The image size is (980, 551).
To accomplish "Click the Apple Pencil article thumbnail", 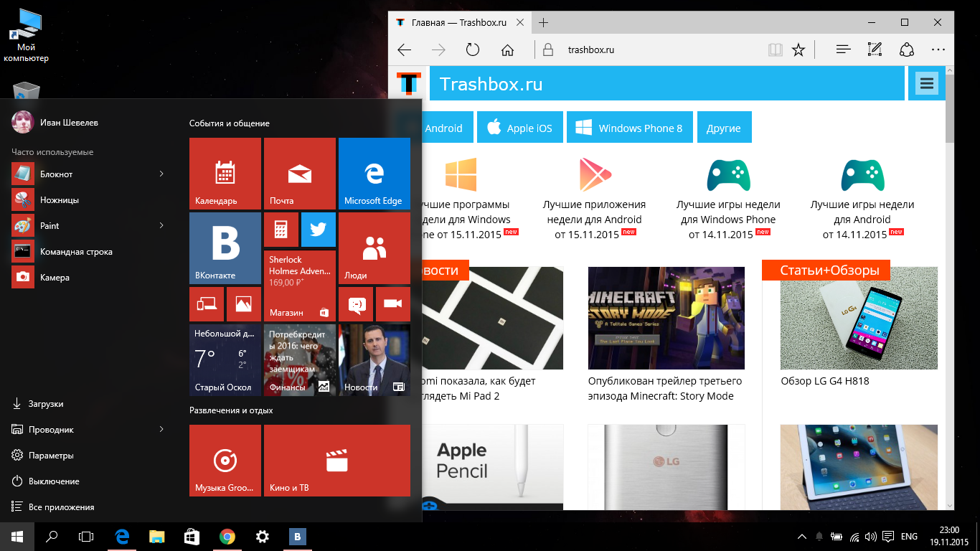I will [x=493, y=467].
